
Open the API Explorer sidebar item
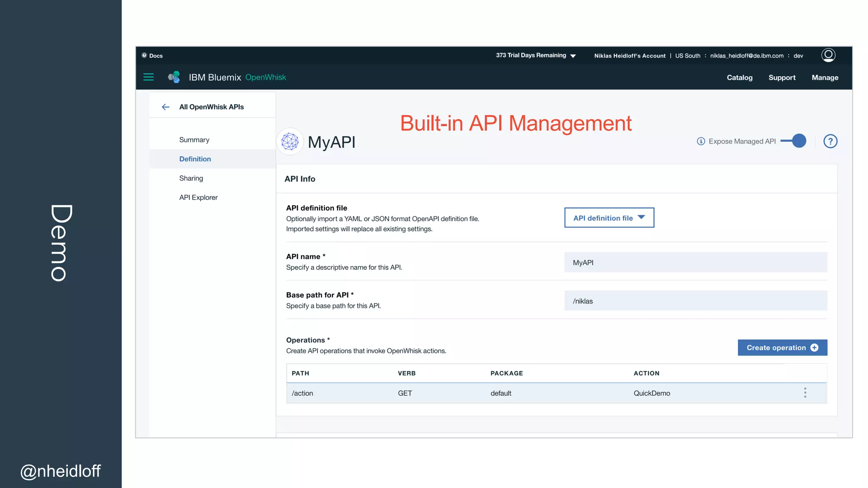click(x=198, y=197)
